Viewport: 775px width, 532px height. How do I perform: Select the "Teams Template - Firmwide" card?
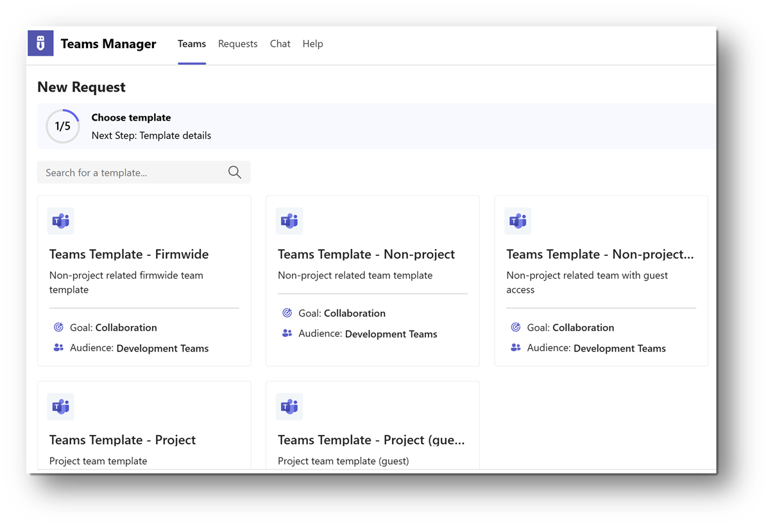tap(144, 280)
